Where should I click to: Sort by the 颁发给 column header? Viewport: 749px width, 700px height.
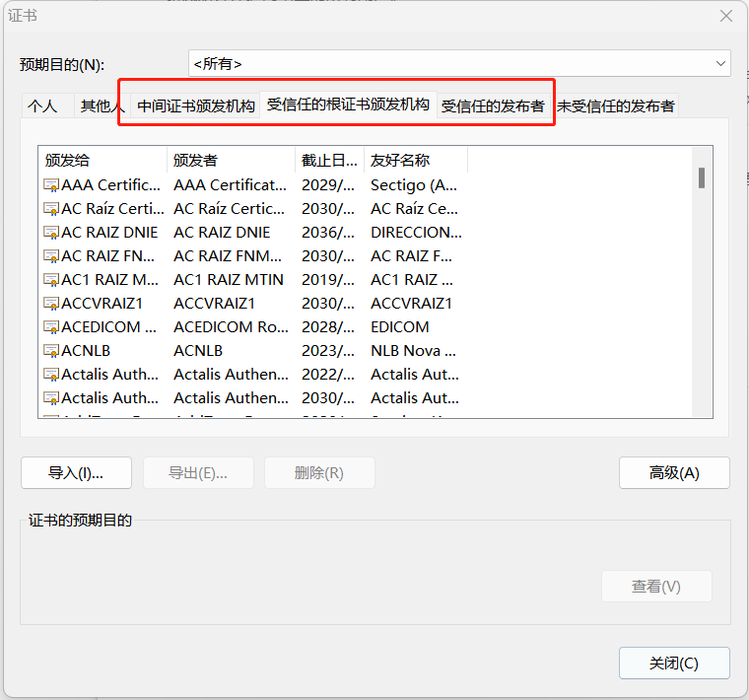point(102,160)
